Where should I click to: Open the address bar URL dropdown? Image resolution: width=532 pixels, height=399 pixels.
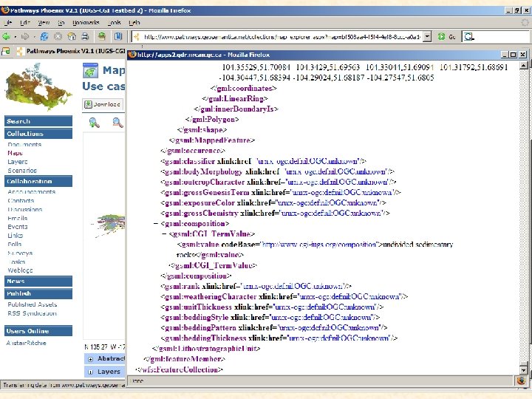tap(428, 37)
